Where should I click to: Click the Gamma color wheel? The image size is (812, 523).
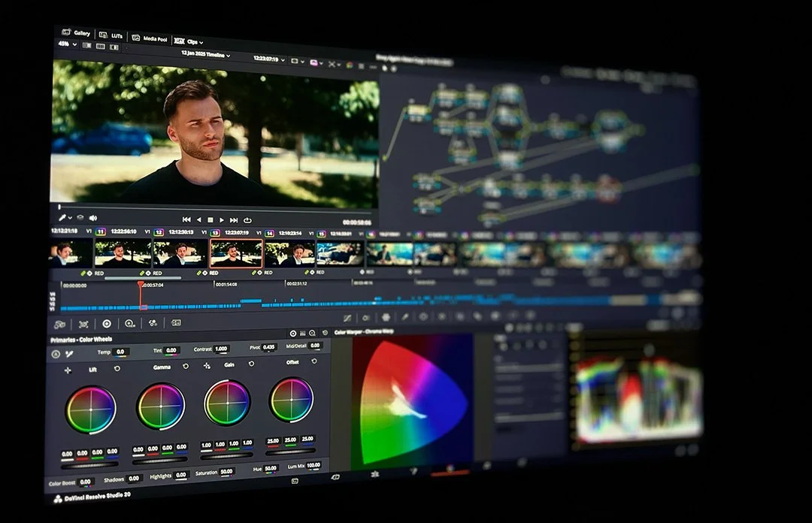[161, 407]
